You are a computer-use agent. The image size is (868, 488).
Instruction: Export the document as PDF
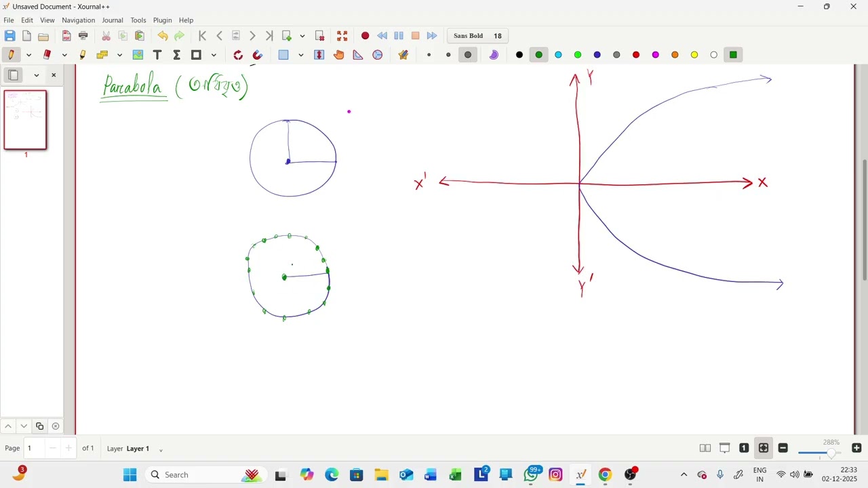point(66,36)
